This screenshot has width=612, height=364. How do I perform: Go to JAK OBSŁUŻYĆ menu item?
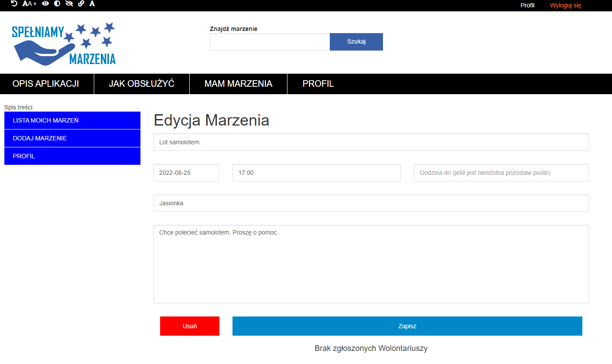[142, 84]
